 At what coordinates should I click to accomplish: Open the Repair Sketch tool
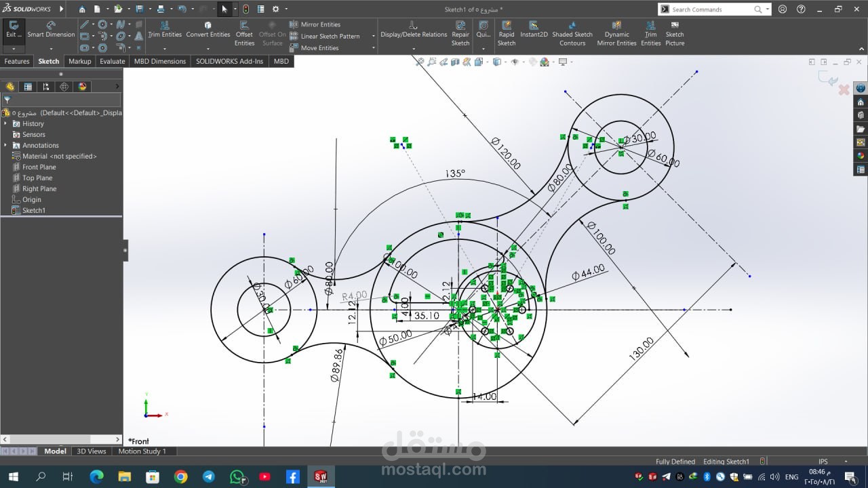[460, 34]
